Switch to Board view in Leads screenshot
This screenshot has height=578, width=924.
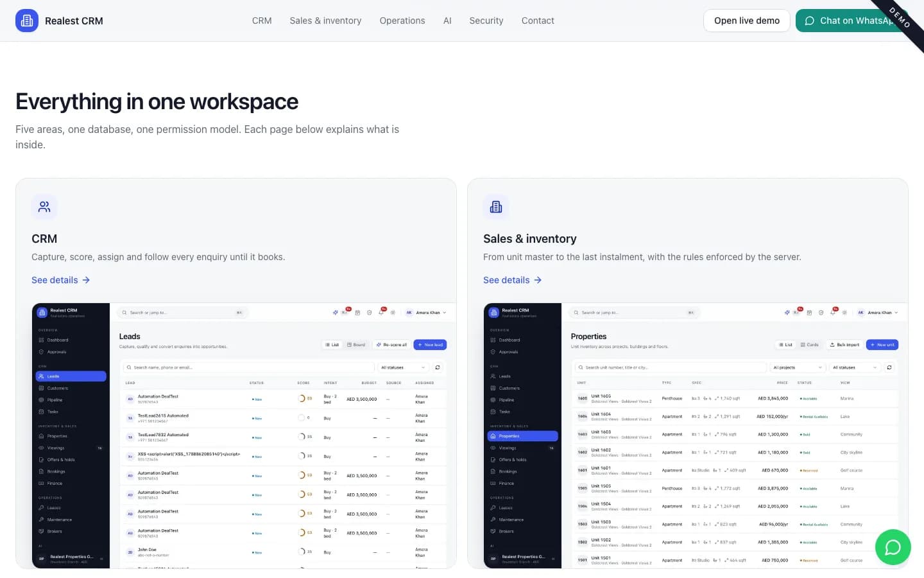(356, 345)
